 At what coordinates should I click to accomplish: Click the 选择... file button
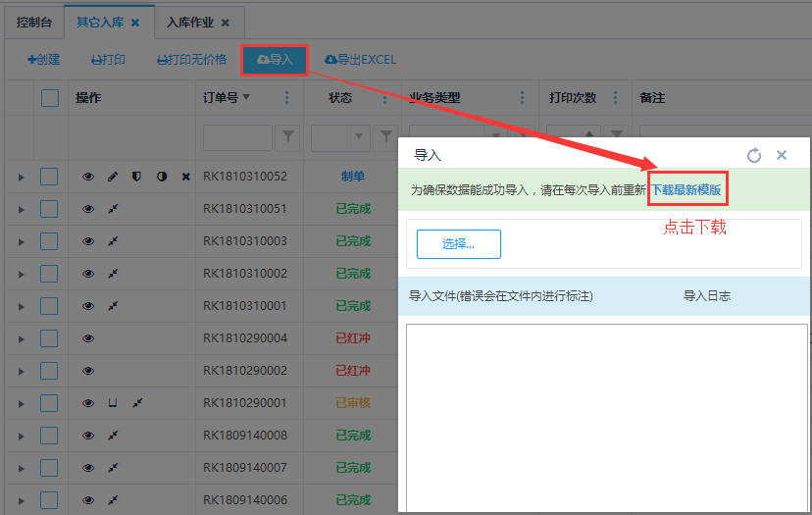(458, 244)
